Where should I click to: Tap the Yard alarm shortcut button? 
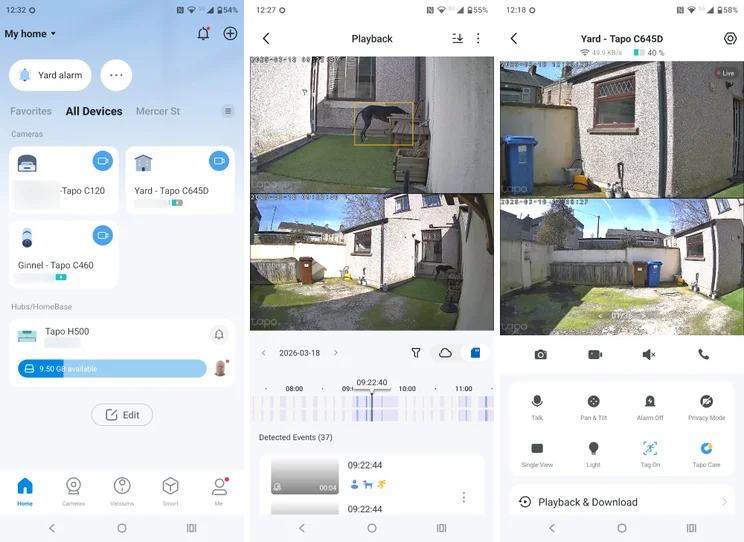pos(50,75)
